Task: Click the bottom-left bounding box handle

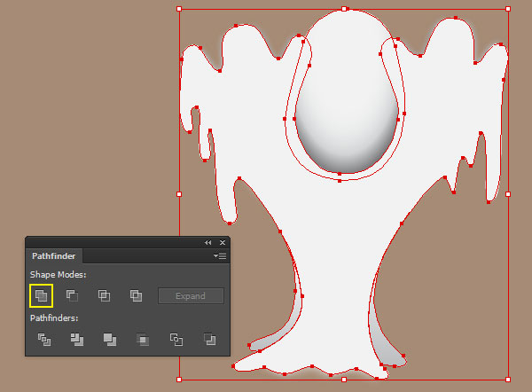Action: 179,380
